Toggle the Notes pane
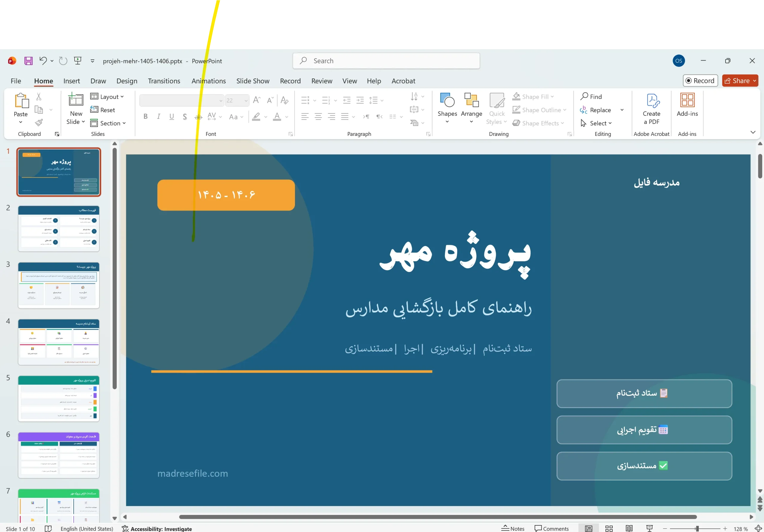The image size is (764, 532). 513,528
